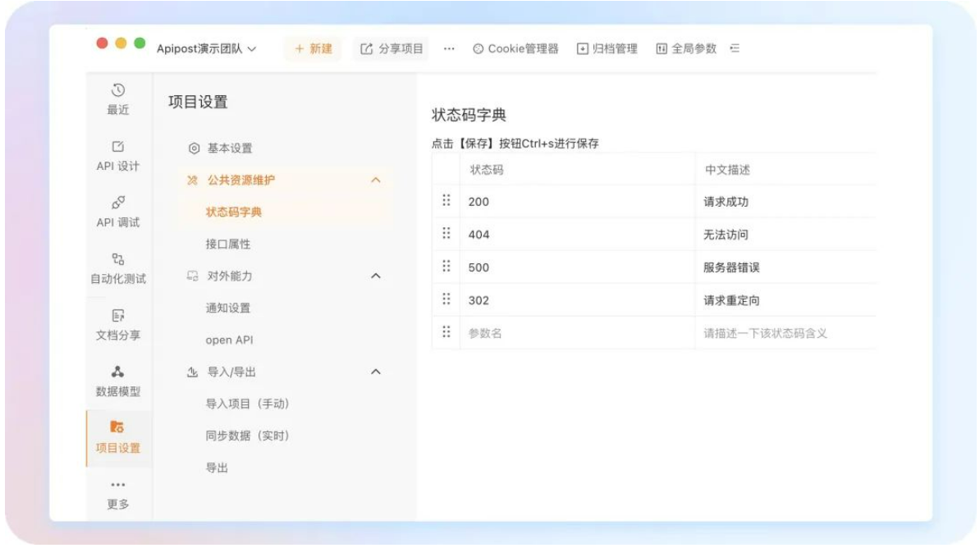Select the 项目设置 folder icon
The image size is (980, 548).
coord(117,427)
